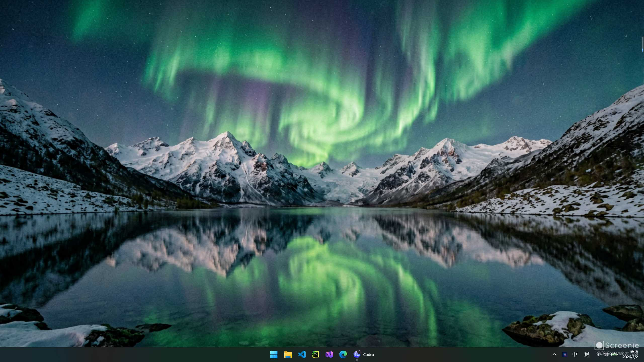Check the battery status icon
The width and height of the screenshot is (644, 362).
click(614, 354)
